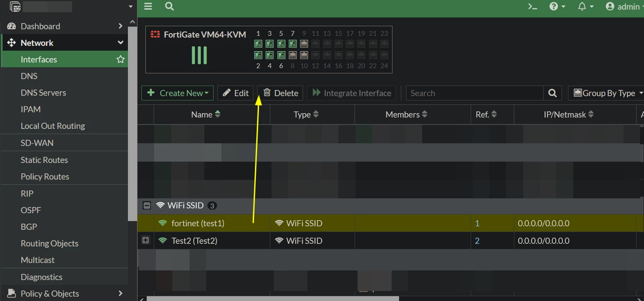Image resolution: width=644 pixels, height=301 pixels.
Task: Delete the selected interface
Action: click(280, 93)
